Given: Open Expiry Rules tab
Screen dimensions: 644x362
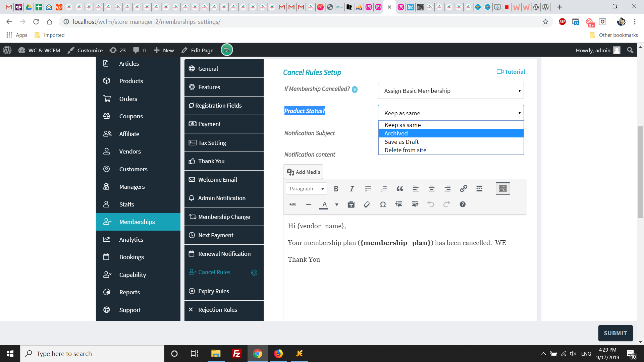Looking at the screenshot, I should tap(224, 291).
